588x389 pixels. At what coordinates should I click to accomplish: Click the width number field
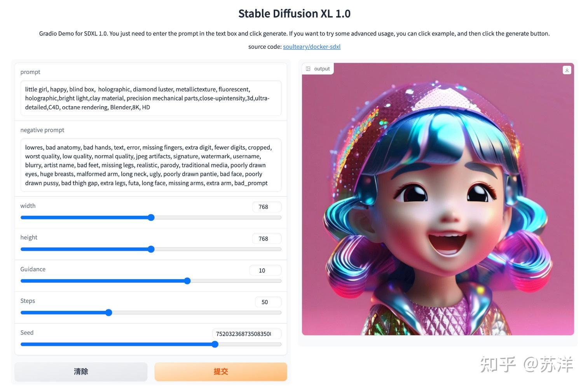[x=266, y=207]
